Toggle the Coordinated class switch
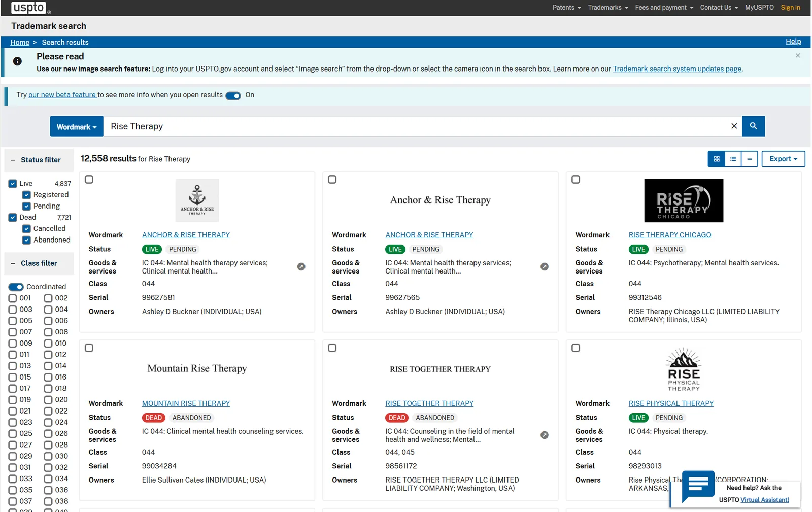The height and width of the screenshot is (512, 812). [16, 287]
